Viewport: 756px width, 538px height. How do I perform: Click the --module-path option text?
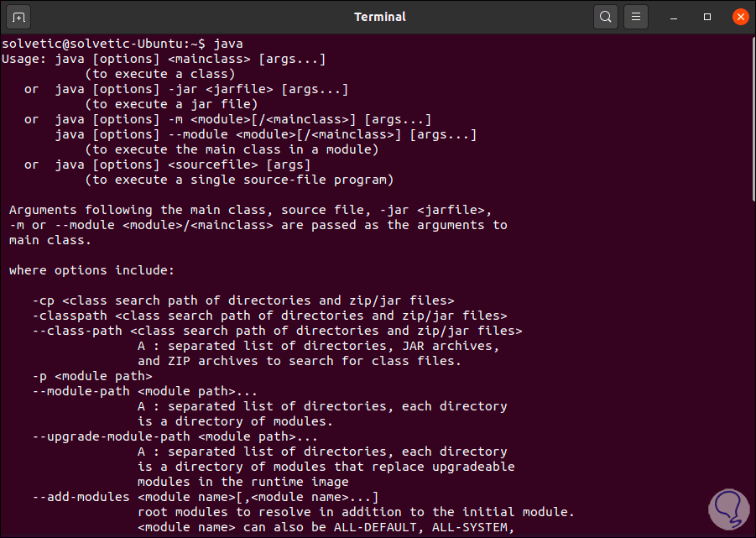pos(81,391)
